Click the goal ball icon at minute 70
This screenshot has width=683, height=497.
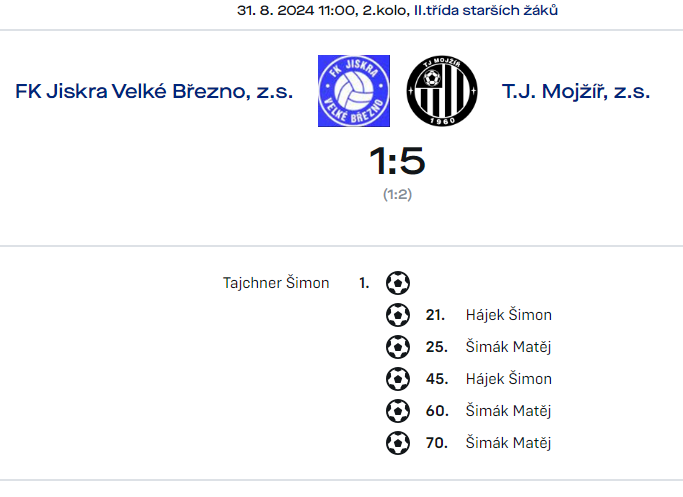[x=398, y=443]
